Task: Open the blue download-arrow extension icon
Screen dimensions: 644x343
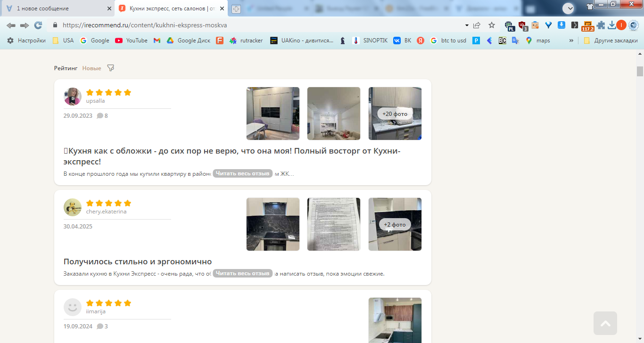Action: coord(561,25)
